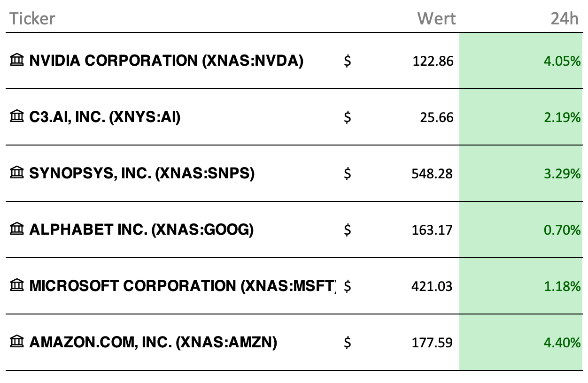Click the institution icon next to ALPHABET INC.

tap(17, 230)
